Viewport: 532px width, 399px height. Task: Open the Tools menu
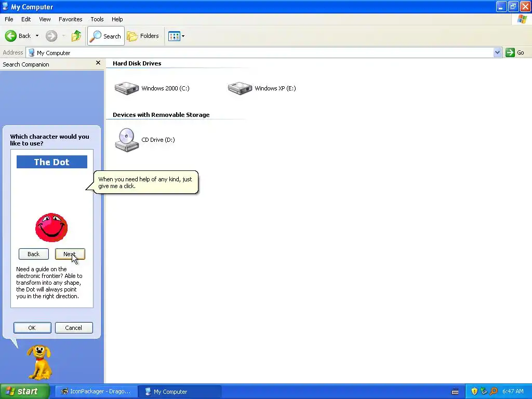pos(97,19)
